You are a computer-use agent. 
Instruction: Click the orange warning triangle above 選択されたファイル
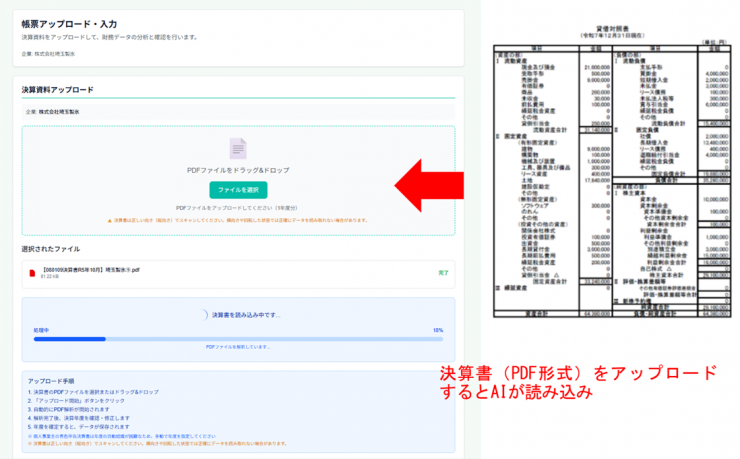[x=110, y=220]
